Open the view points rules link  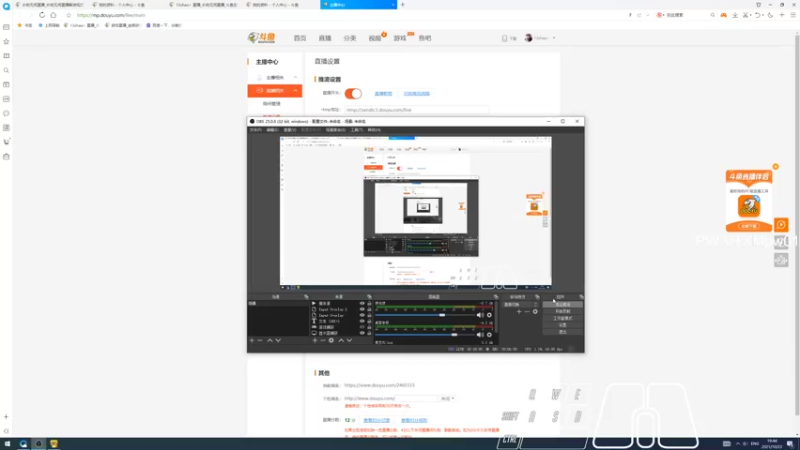coord(414,420)
